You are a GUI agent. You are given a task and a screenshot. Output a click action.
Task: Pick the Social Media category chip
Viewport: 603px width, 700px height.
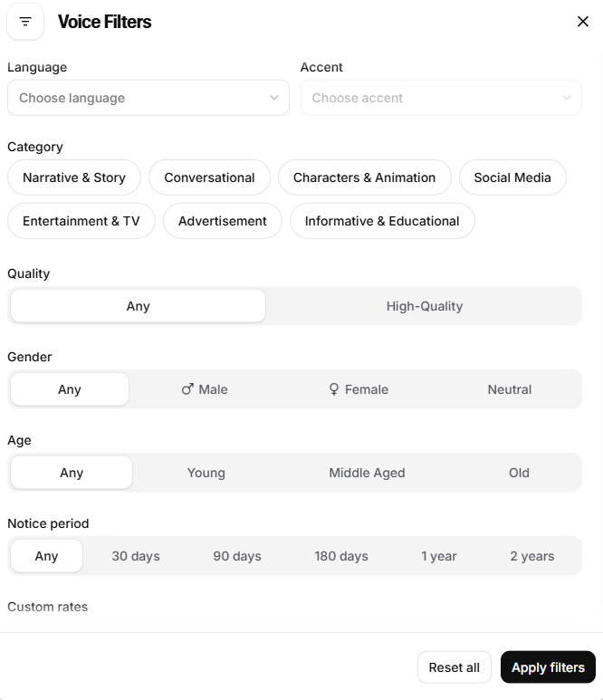point(512,177)
